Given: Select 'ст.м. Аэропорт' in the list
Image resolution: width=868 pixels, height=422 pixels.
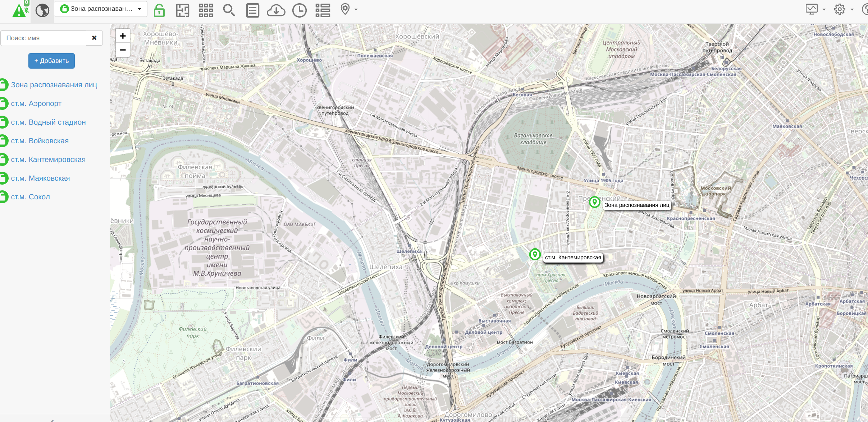Looking at the screenshot, I should [x=36, y=103].
